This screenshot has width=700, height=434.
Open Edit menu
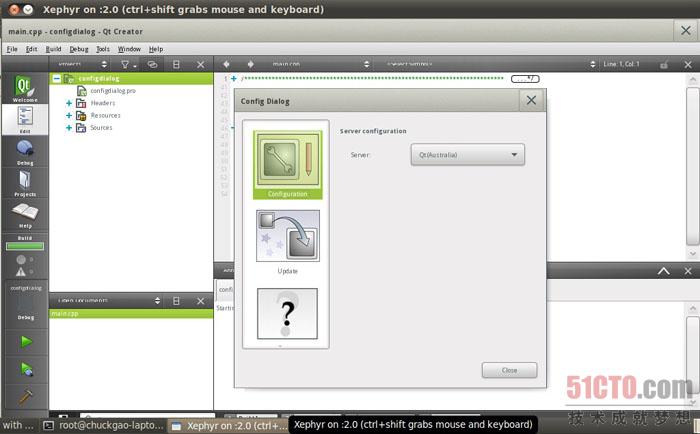click(x=31, y=49)
